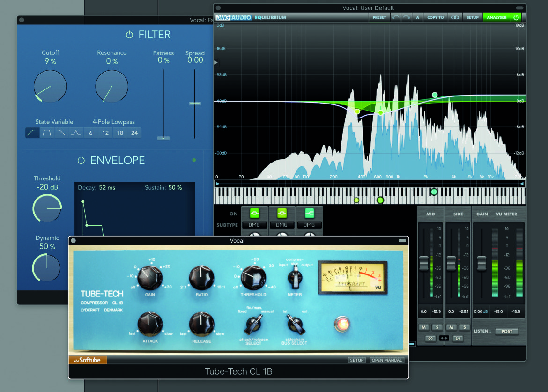Open the first band's DMG subtype dropdown

coord(254,225)
